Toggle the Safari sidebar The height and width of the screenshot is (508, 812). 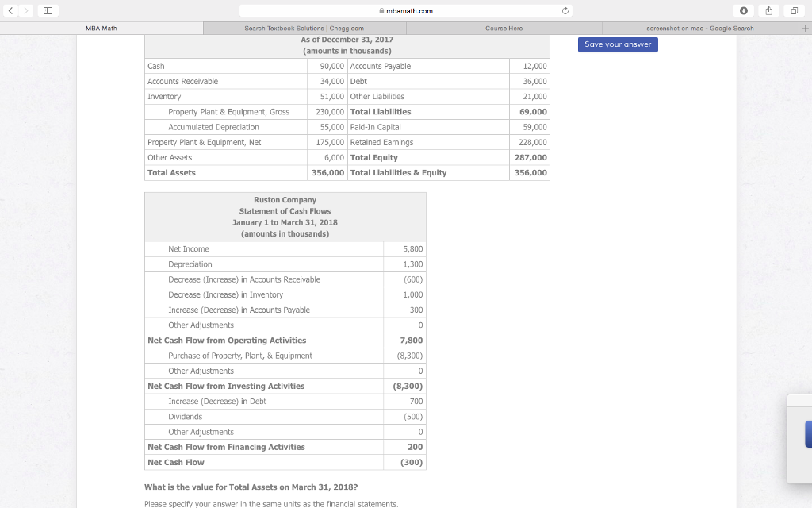pos(49,10)
